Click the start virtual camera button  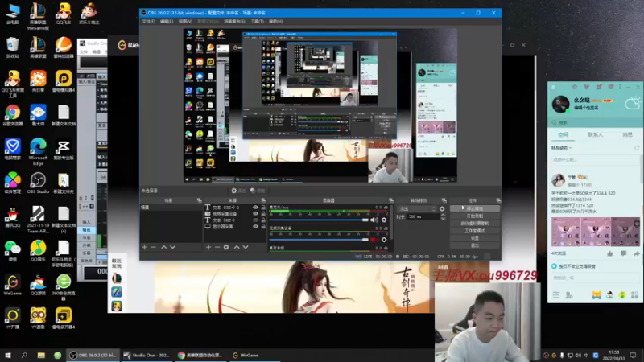point(475,224)
